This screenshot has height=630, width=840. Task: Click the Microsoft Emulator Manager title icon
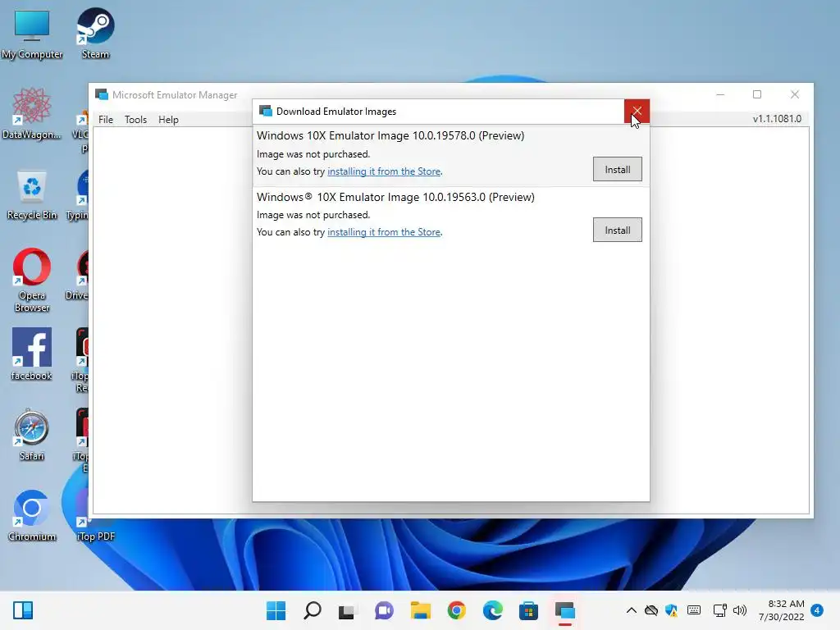pos(102,95)
